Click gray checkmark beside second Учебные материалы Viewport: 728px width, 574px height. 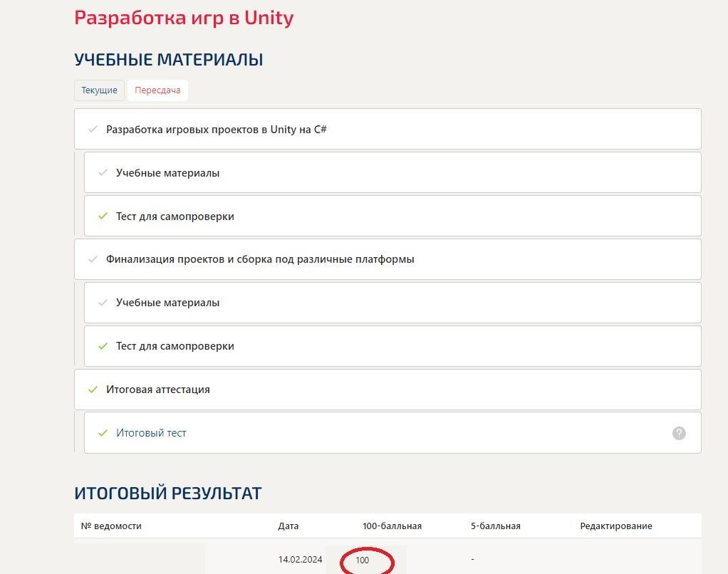pyautogui.click(x=103, y=303)
